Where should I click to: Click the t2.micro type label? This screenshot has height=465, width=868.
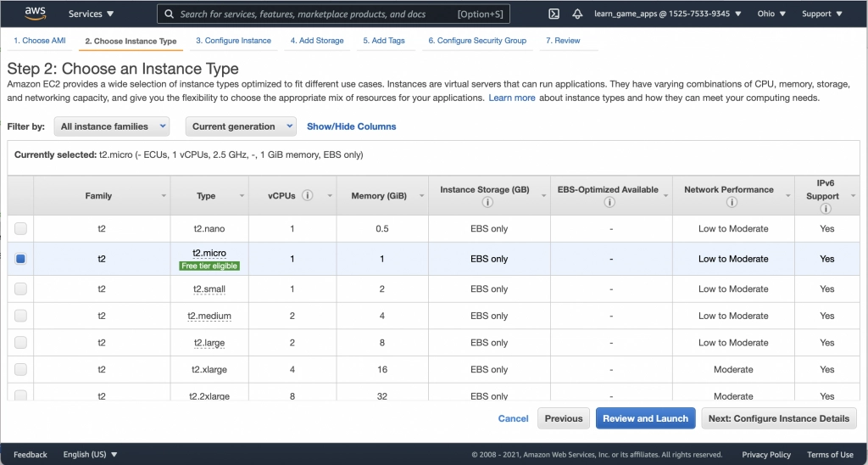pos(209,253)
